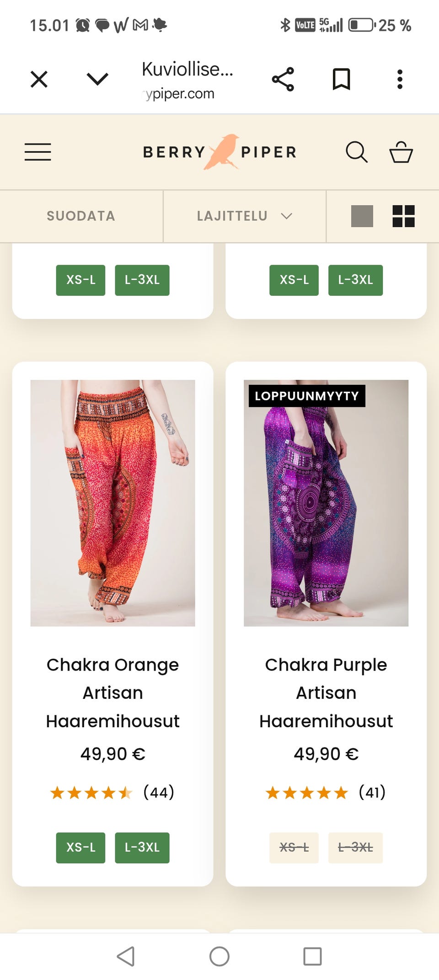Select L-3XL size for Chakra Orange pants

pos(142,847)
